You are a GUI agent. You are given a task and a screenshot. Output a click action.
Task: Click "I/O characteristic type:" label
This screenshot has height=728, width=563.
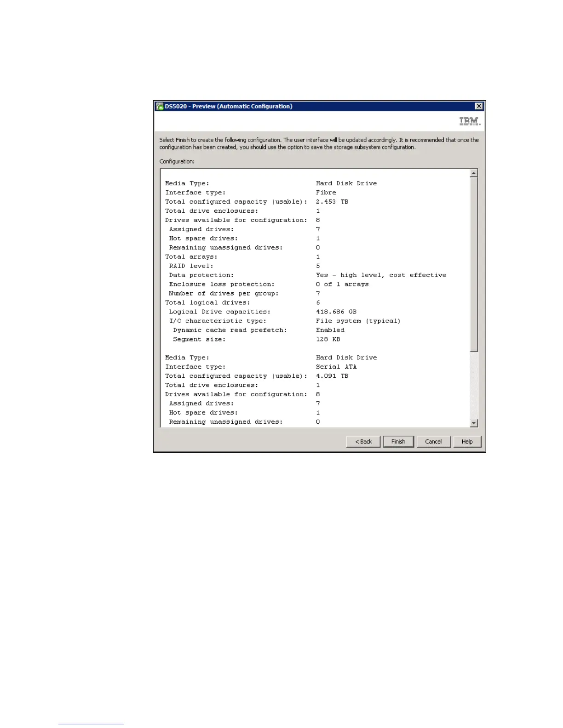coord(218,321)
